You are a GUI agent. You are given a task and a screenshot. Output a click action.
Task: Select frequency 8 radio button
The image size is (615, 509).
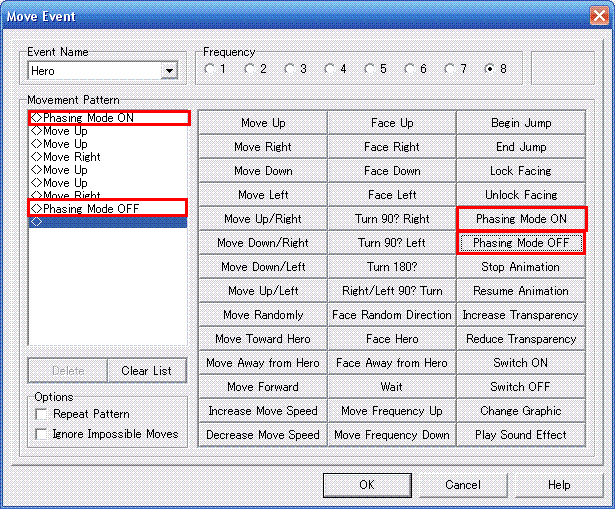click(489, 69)
